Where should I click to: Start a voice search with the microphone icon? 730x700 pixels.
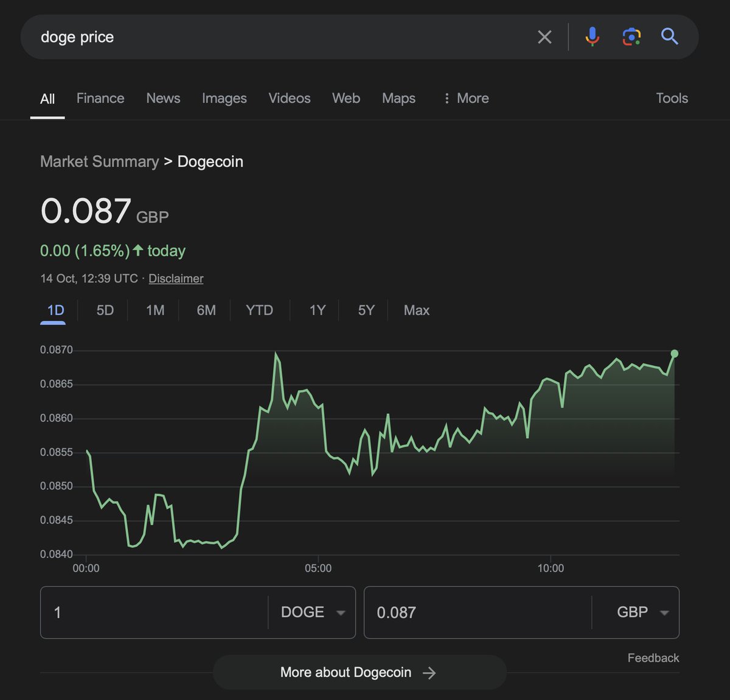click(591, 37)
